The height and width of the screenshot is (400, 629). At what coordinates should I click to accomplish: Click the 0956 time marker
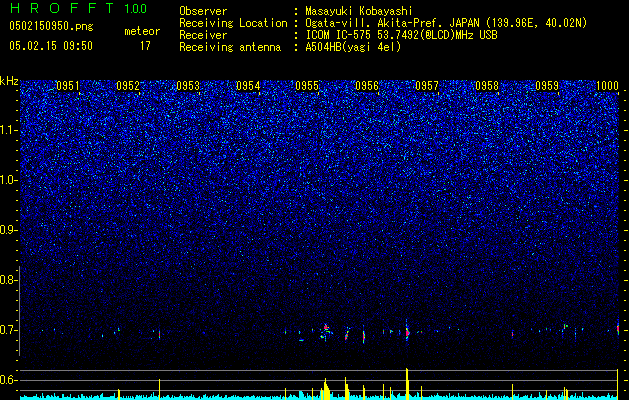click(367, 86)
